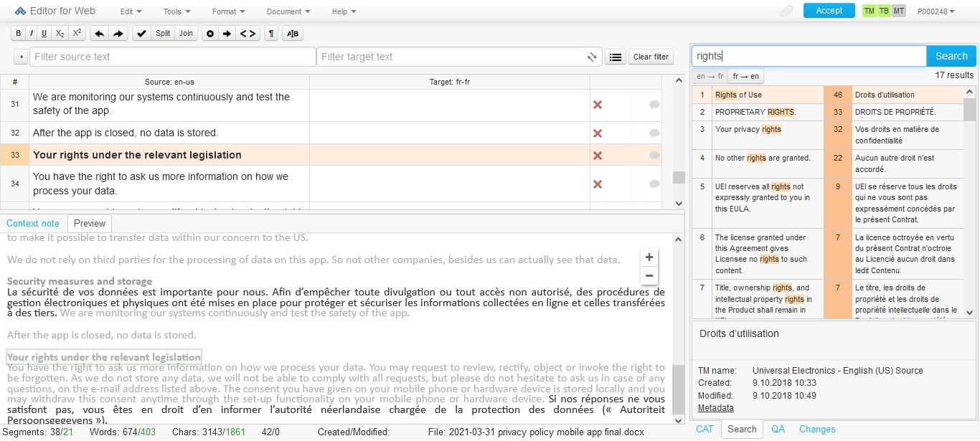Click the Undo arrow icon

[x=100, y=33]
